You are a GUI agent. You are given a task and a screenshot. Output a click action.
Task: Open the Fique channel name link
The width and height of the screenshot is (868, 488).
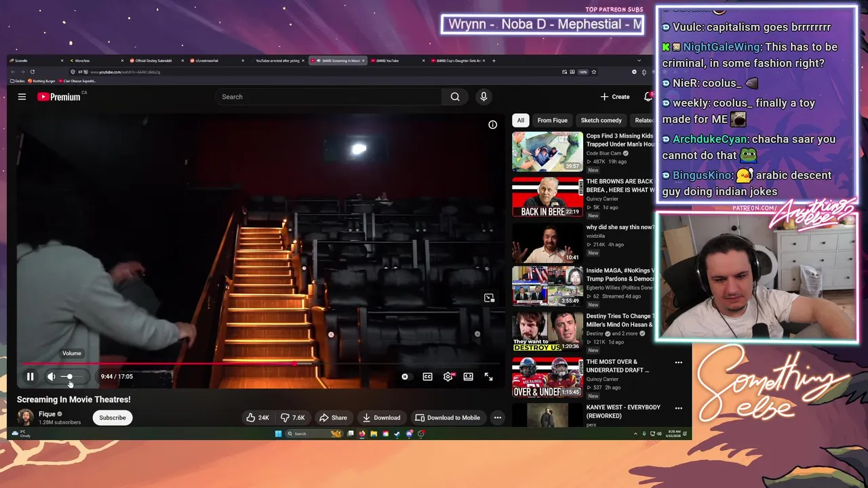click(47, 414)
